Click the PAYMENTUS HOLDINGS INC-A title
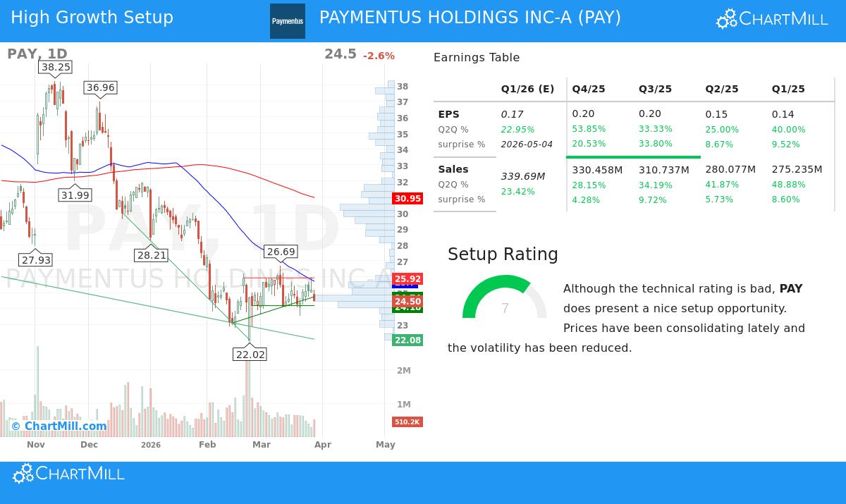 point(470,17)
